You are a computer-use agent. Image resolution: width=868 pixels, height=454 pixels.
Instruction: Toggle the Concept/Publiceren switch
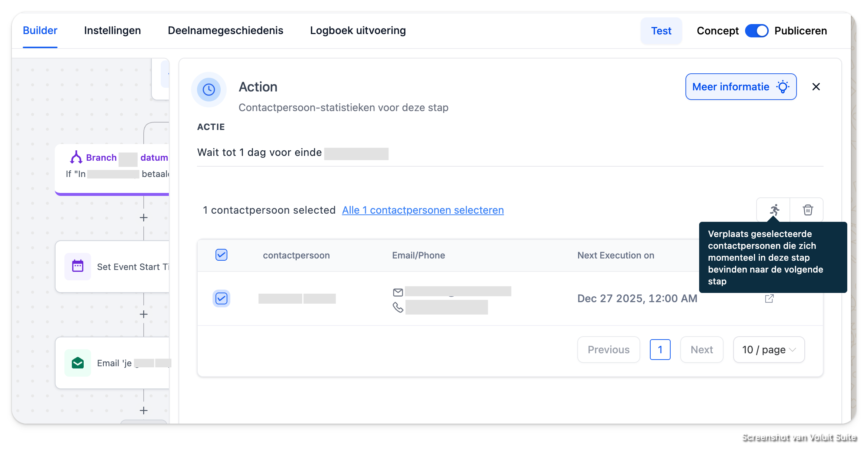(x=757, y=31)
